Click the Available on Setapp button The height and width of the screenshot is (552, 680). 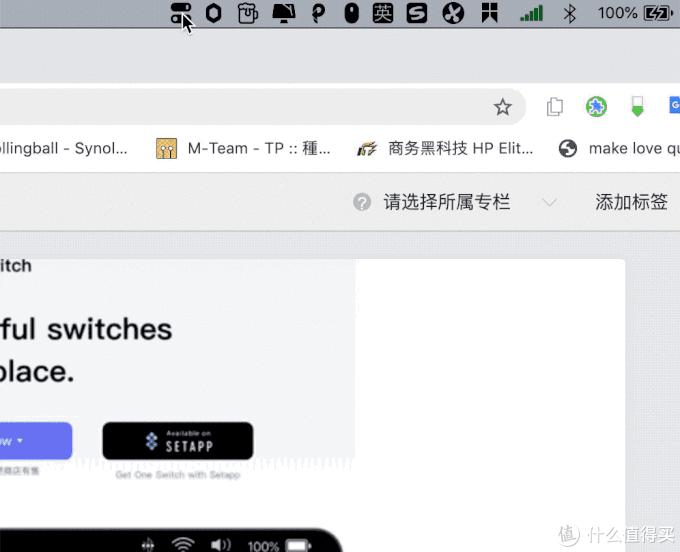(x=178, y=441)
